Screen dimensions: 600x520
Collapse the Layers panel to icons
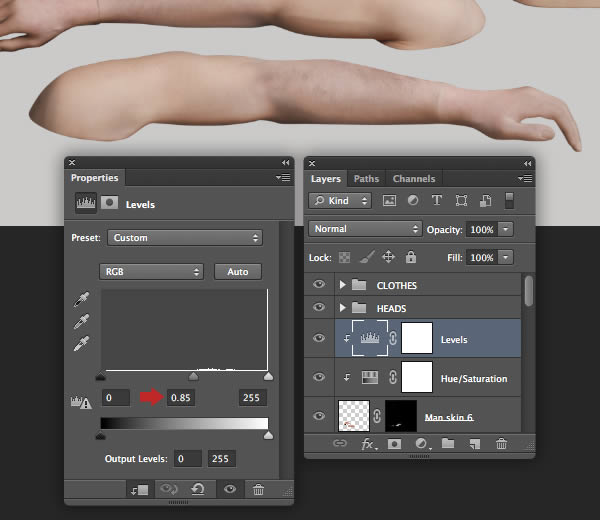pyautogui.click(x=528, y=163)
